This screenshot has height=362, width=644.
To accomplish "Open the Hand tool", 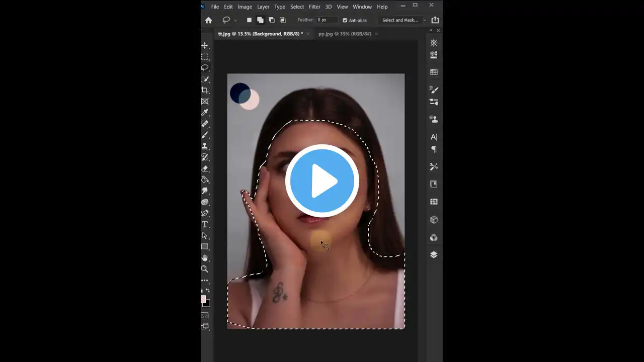I will [205, 258].
